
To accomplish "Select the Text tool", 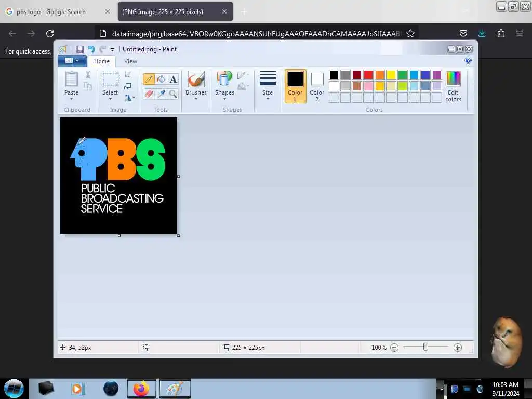I will 174,79.
